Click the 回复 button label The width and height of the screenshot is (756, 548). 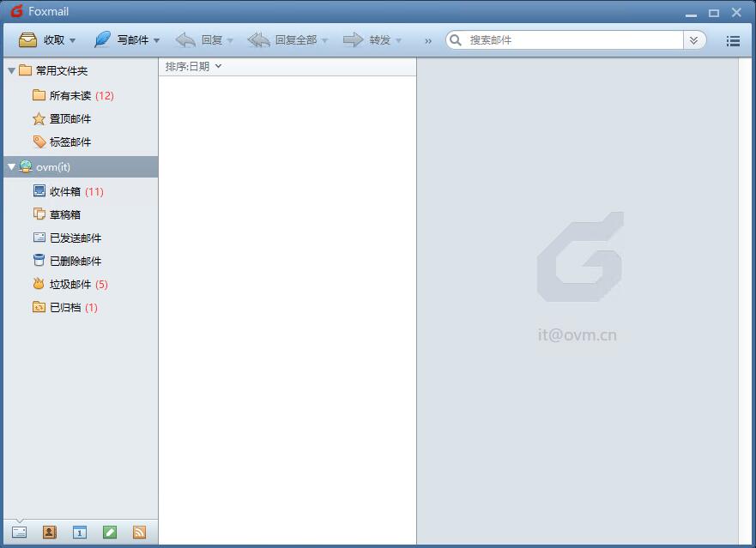tap(212, 40)
